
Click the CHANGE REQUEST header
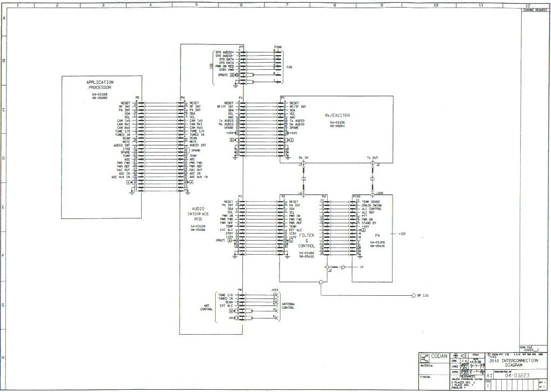point(536,10)
